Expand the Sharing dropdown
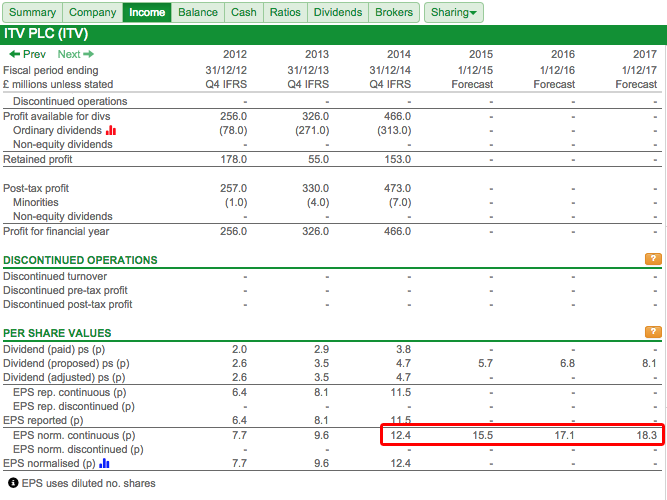The width and height of the screenshot is (667, 500). (x=453, y=12)
